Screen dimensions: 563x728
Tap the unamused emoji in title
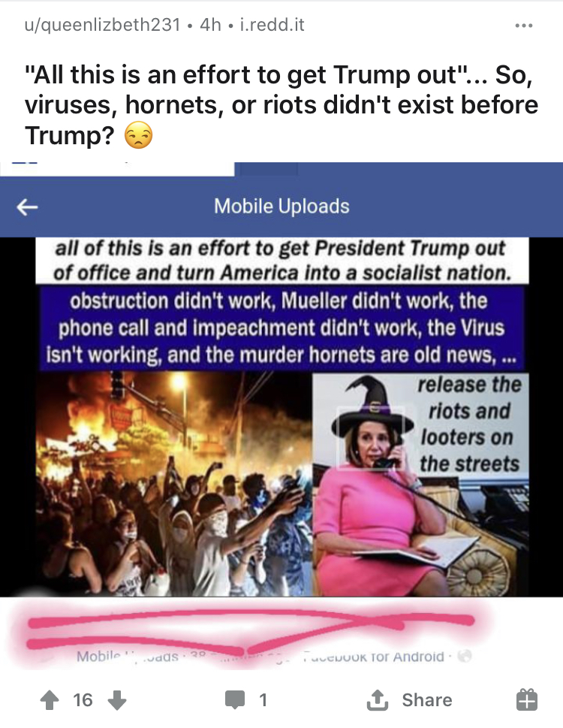click(x=138, y=135)
